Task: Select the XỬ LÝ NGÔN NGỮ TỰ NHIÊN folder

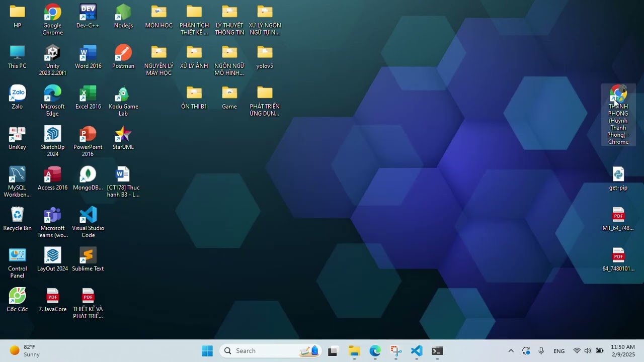Action: point(265,20)
